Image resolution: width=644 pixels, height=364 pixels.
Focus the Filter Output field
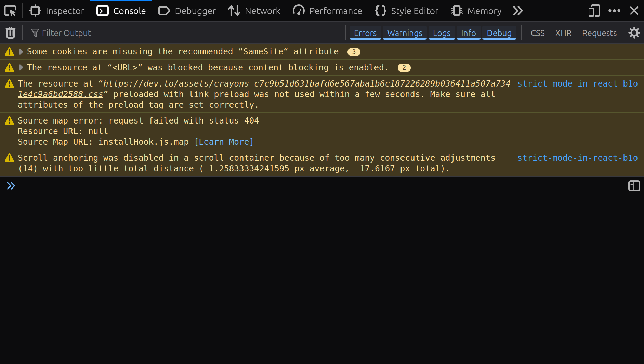(185, 33)
